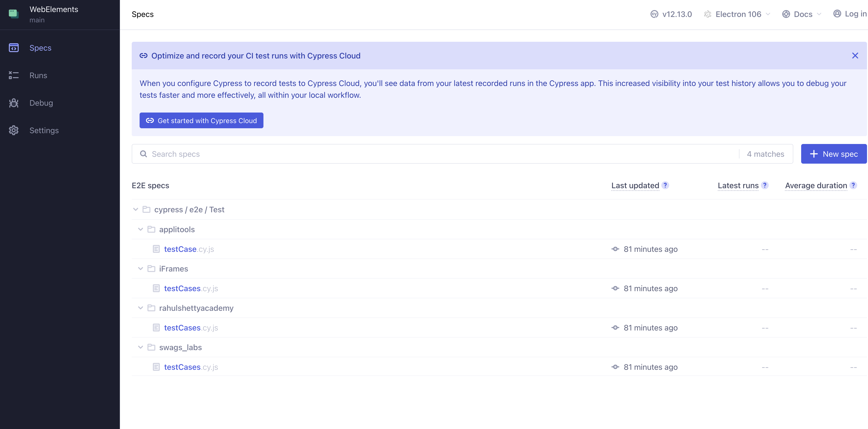Click the WebElements project icon
Viewport: 868px width, 429px height.
[14, 14]
